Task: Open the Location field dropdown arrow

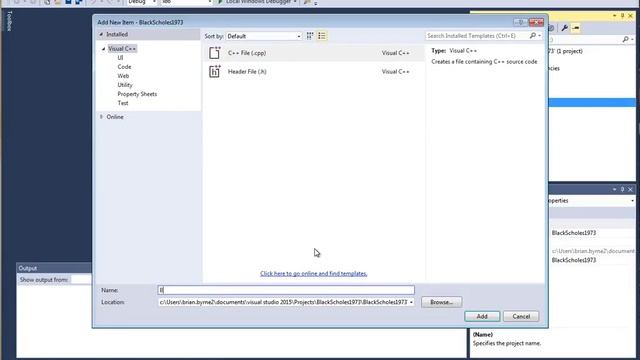Action: [x=411, y=302]
